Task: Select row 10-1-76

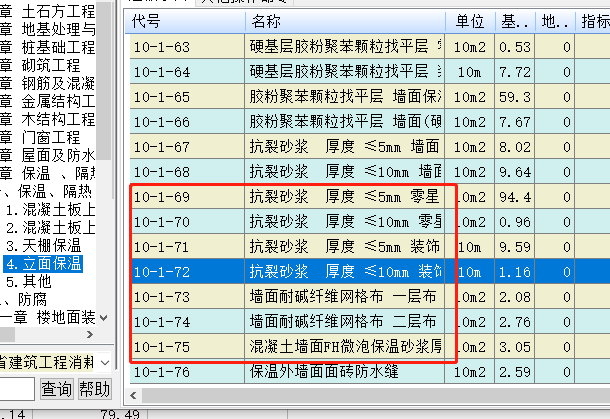Action: coord(370,372)
